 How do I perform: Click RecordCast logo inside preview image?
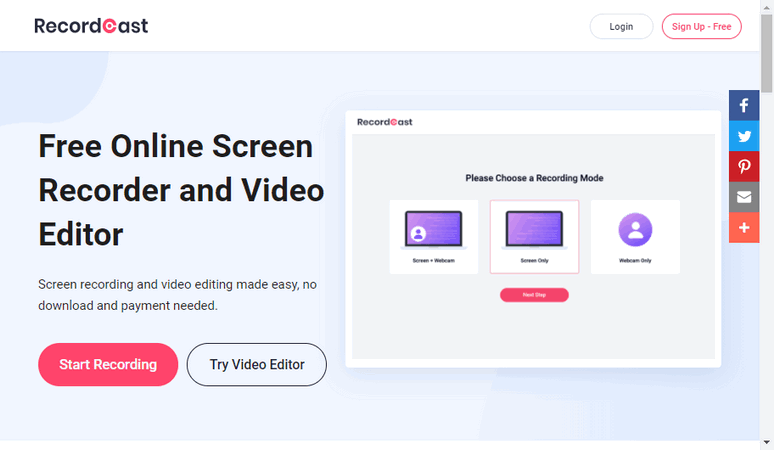point(385,122)
